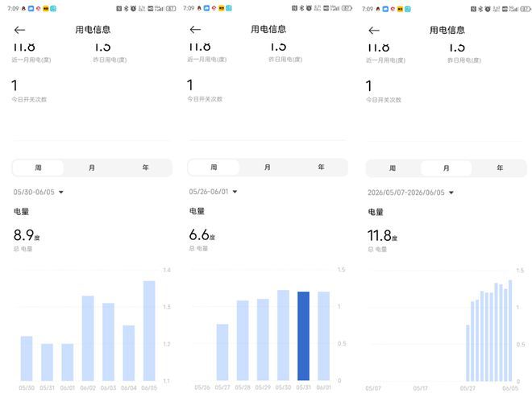The height and width of the screenshot is (406, 532).
Task: Click the 8.9度 total electricity value
Action: click(27, 234)
